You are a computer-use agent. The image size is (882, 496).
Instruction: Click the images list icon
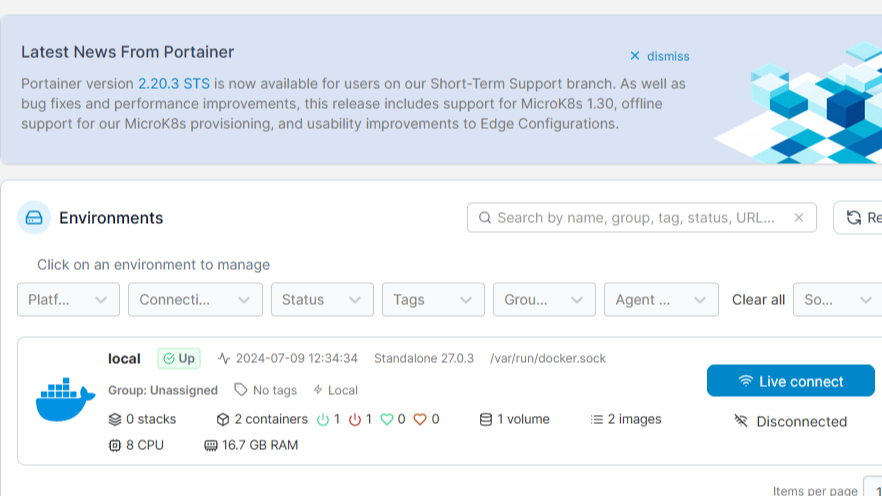596,420
